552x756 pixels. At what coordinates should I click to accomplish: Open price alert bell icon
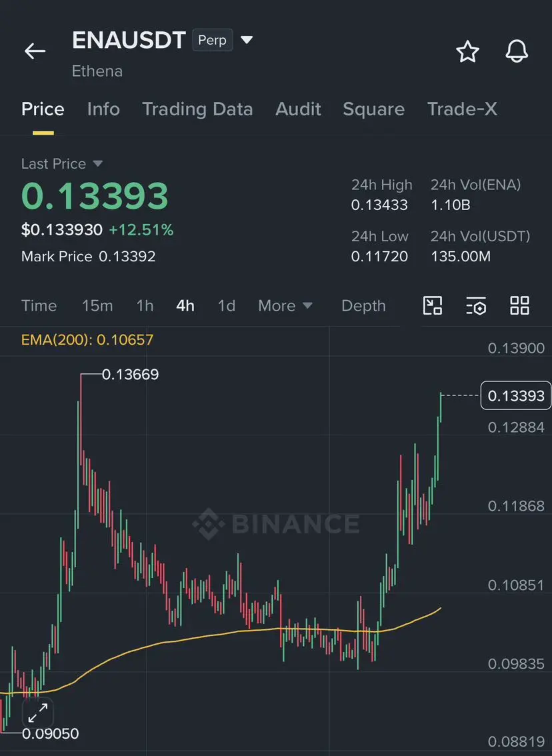click(517, 51)
